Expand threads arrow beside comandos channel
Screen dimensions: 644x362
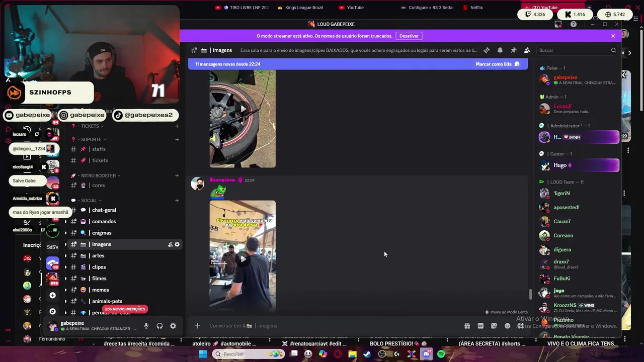[65, 222]
